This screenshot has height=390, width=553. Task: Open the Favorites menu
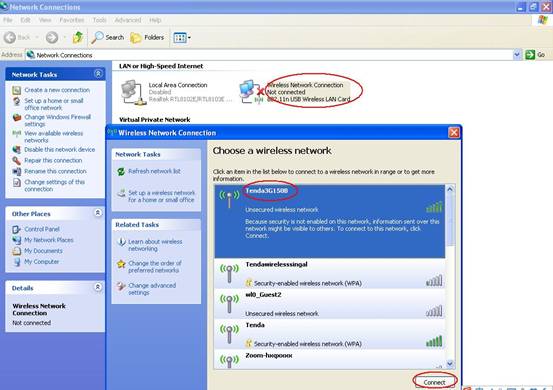72,20
